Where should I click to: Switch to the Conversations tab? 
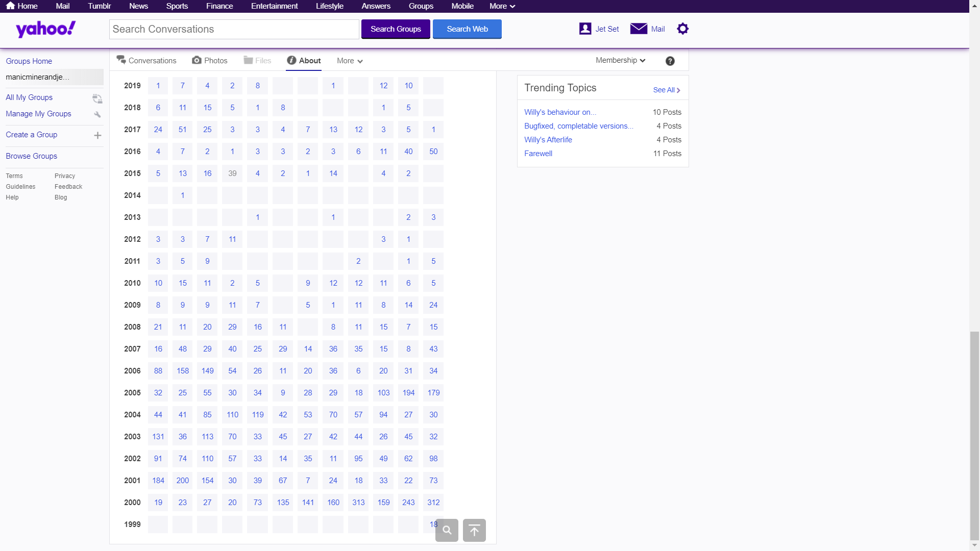click(x=146, y=60)
